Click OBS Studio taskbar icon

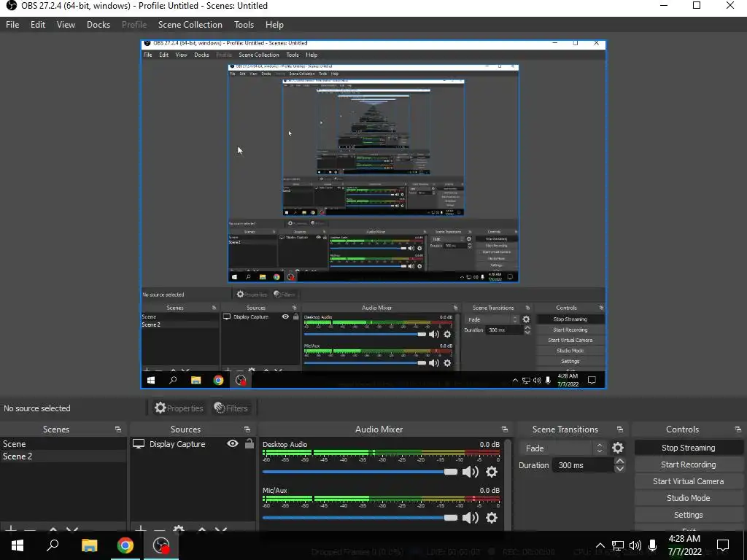(161, 545)
